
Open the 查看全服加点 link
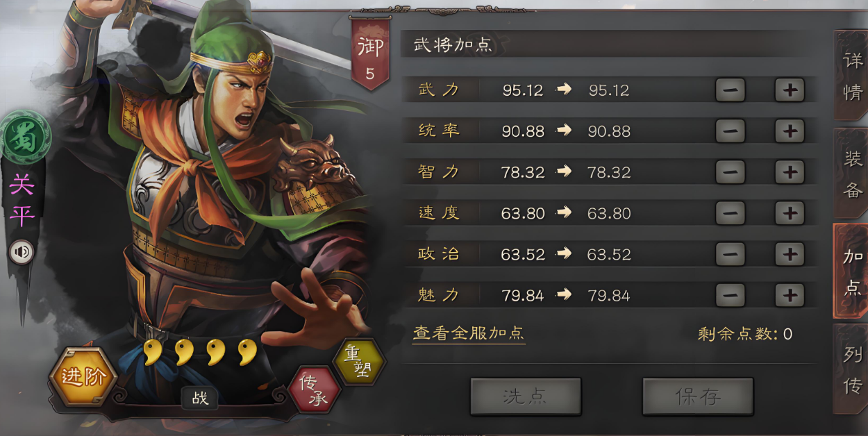point(469,333)
